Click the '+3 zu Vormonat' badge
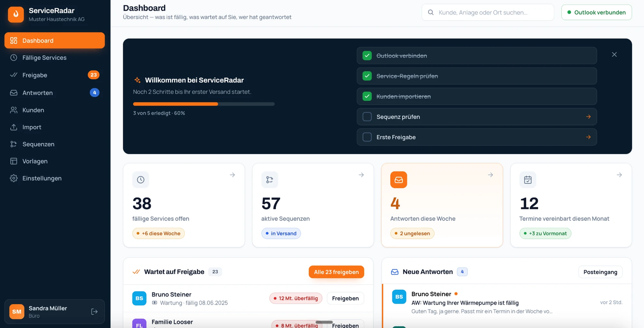This screenshot has width=644, height=328. pos(545,233)
